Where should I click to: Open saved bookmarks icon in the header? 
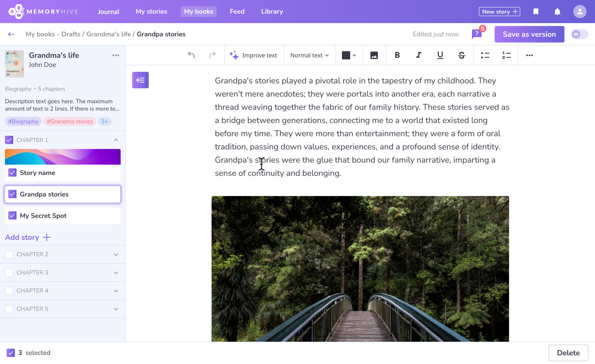point(536,12)
